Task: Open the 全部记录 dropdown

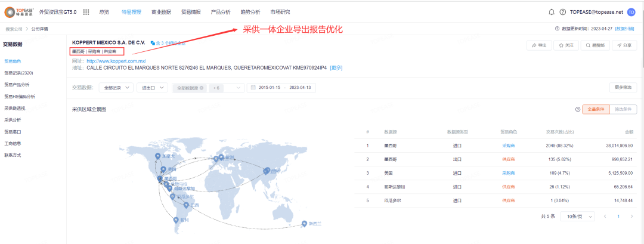Action: (x=116, y=88)
